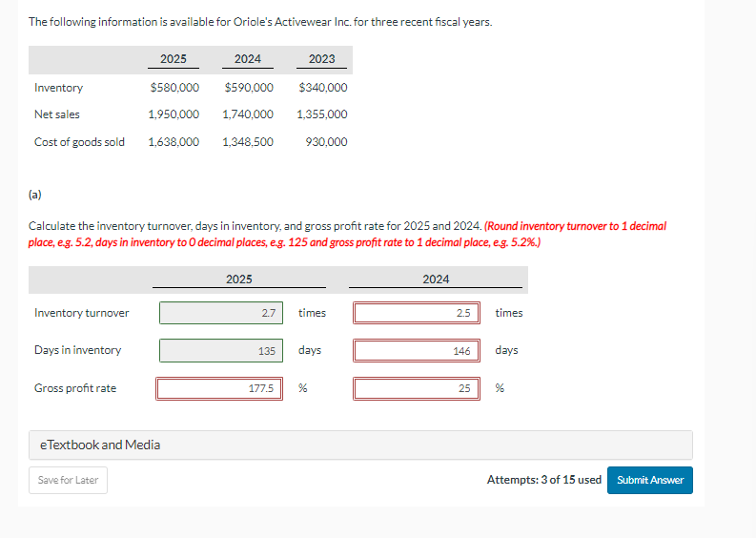Focus the 2024 gross profit rate field showing 25
The height and width of the screenshot is (538, 756).
tap(416, 388)
